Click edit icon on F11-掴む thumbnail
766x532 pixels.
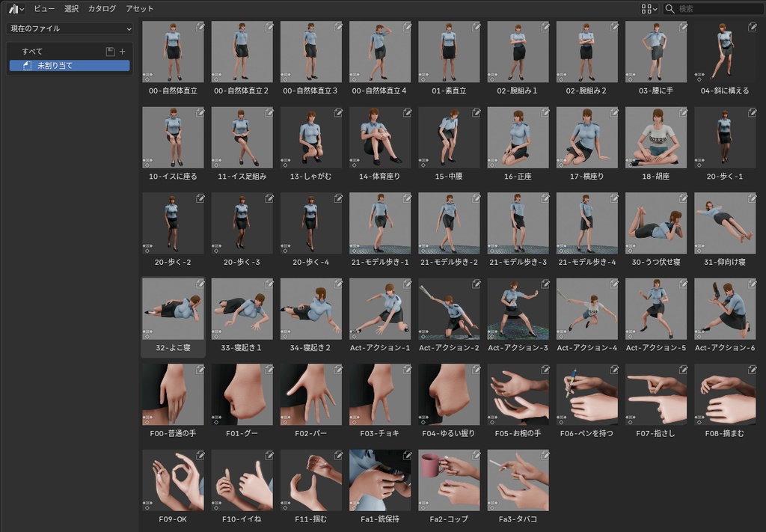pos(338,455)
